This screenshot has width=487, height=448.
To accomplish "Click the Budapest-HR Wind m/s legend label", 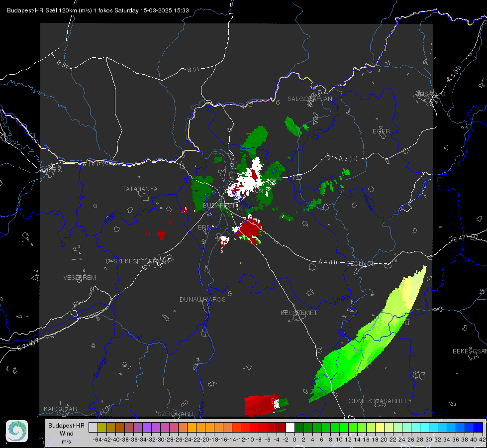I will coord(66,433).
